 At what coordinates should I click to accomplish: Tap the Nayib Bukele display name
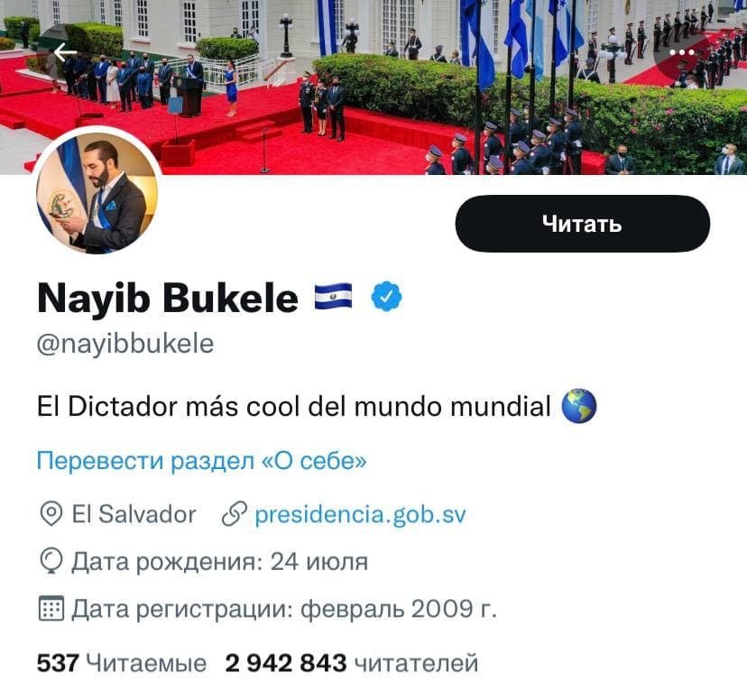168,299
